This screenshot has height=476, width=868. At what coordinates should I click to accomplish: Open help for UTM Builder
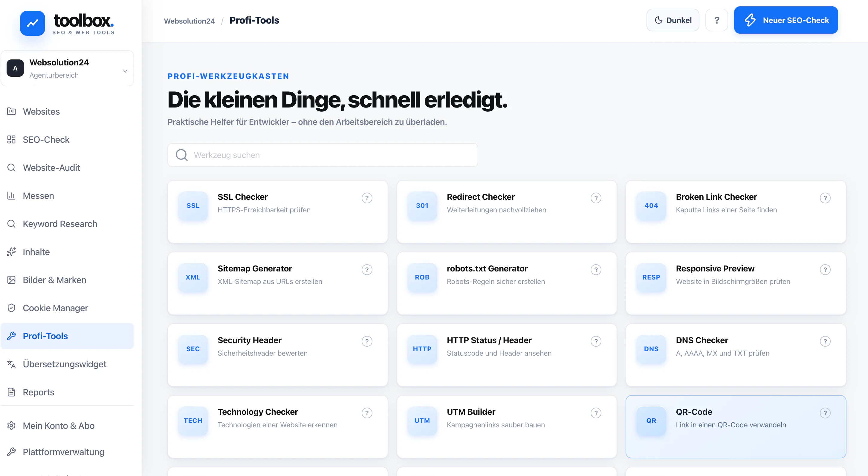click(596, 413)
